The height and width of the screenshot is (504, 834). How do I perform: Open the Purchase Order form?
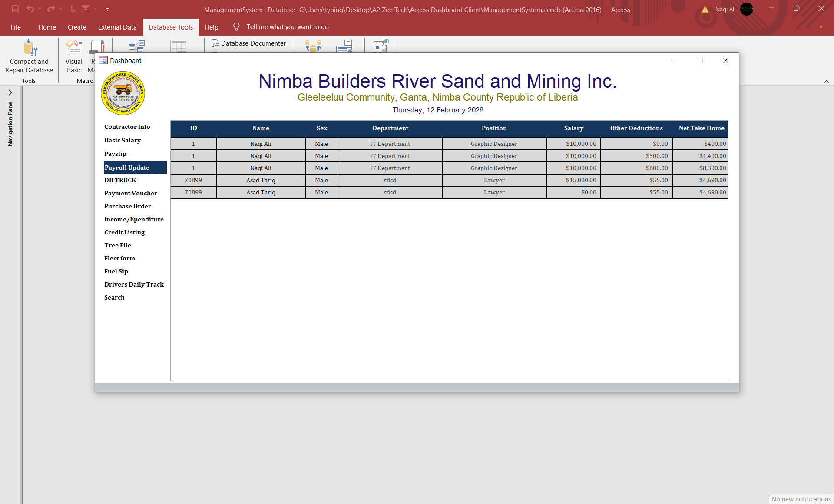[x=128, y=206]
